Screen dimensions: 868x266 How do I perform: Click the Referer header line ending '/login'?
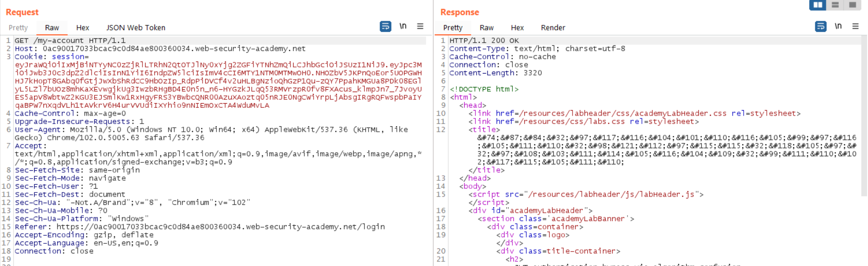pos(200,227)
